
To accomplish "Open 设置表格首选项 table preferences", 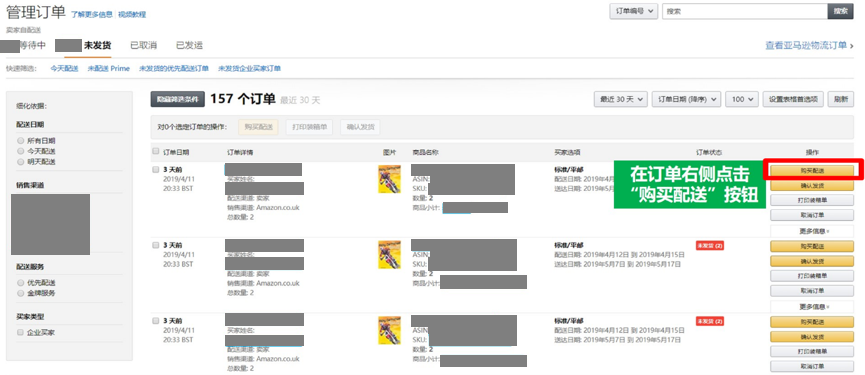I will 793,99.
